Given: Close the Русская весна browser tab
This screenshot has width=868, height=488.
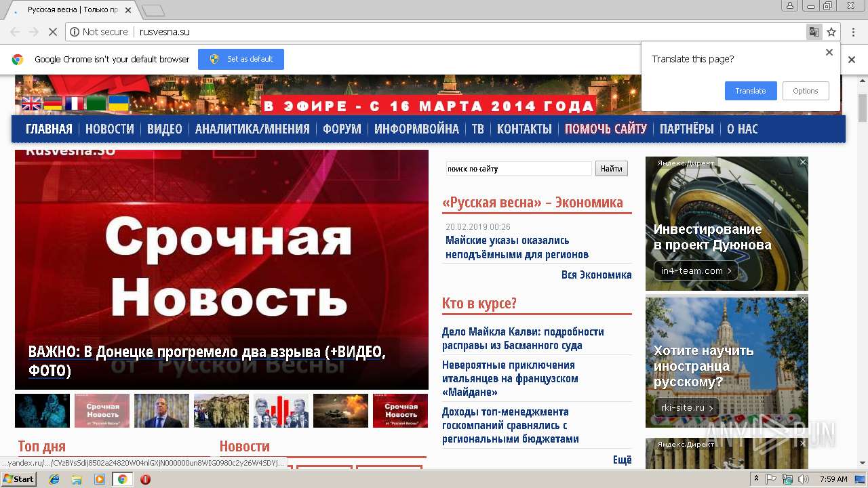Looking at the screenshot, I should tap(127, 10).
